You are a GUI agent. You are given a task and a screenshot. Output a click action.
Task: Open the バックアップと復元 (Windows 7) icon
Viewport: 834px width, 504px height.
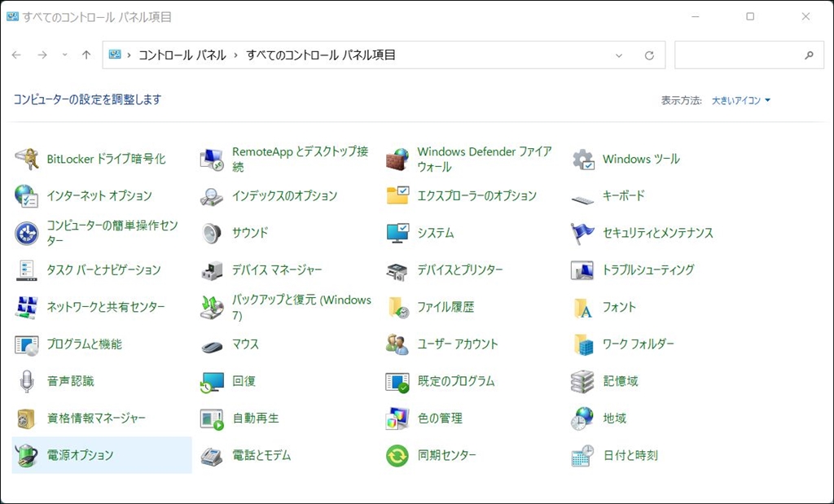pyautogui.click(x=212, y=307)
